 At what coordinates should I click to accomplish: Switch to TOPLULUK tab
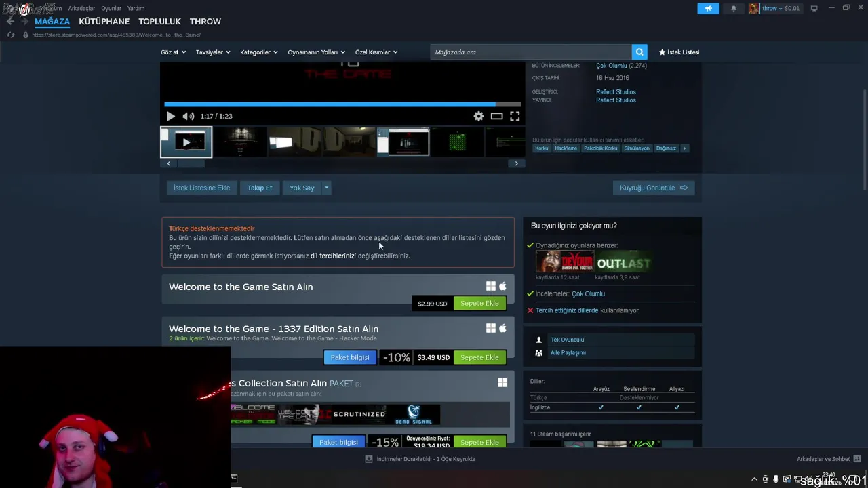(x=160, y=22)
